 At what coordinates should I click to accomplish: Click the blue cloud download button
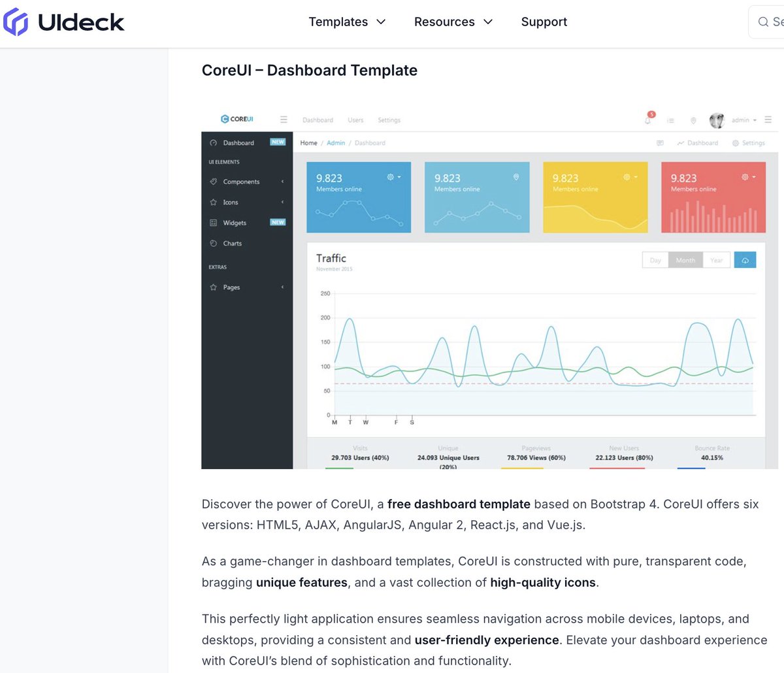[745, 260]
